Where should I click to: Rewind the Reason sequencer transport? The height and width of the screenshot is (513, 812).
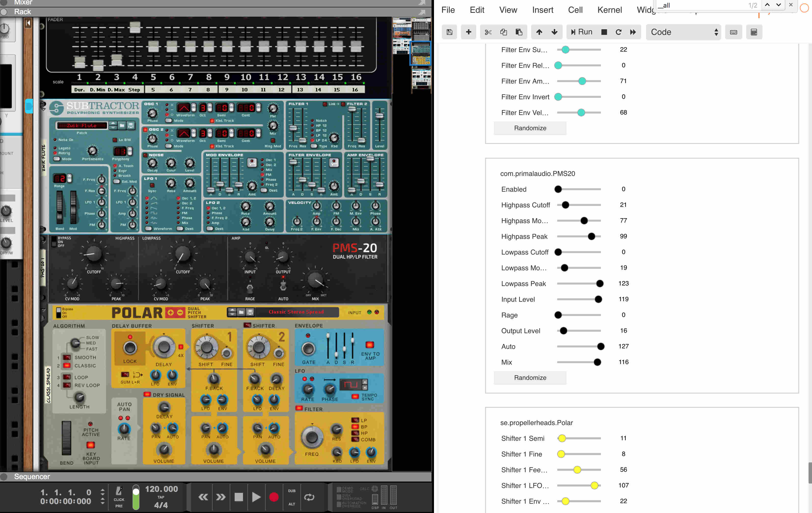tap(203, 497)
